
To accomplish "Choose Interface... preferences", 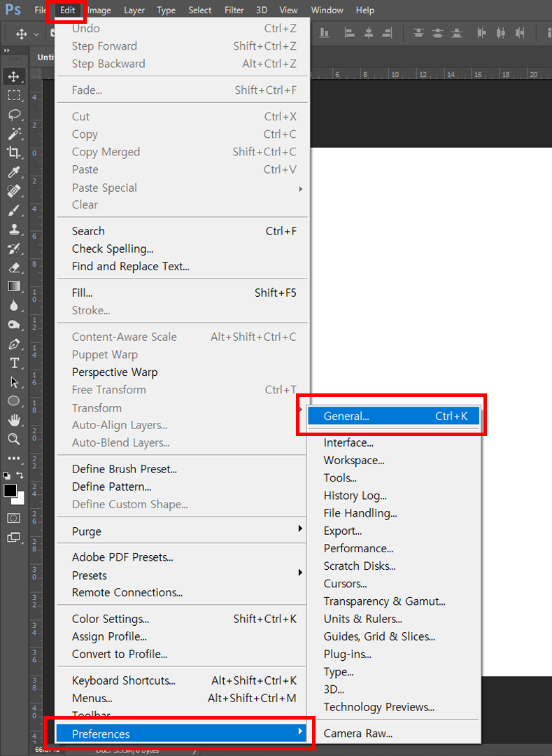I will pyautogui.click(x=393, y=442).
